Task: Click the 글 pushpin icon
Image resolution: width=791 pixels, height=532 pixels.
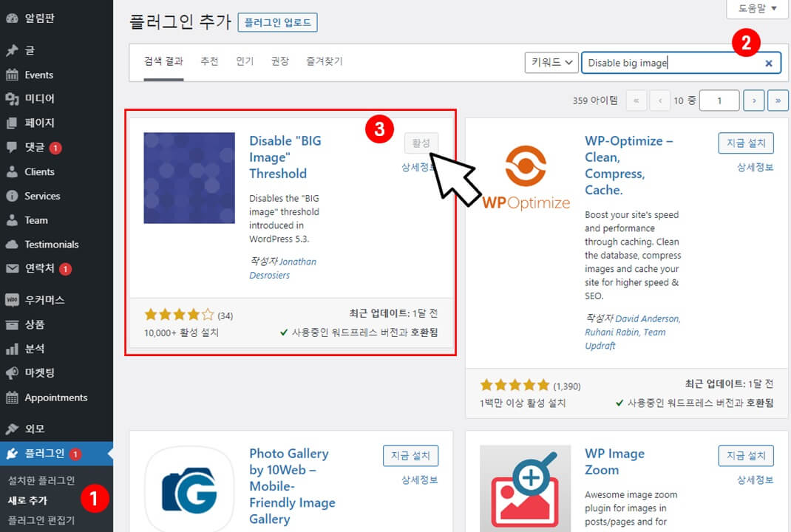Action: click(x=12, y=50)
